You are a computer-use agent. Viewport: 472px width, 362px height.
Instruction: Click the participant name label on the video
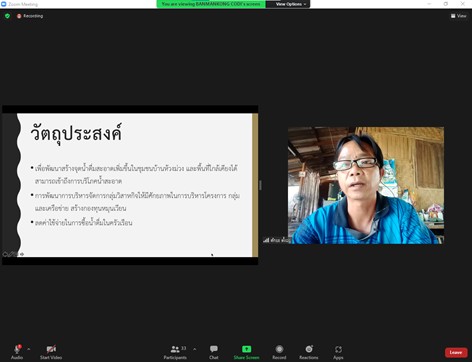tap(277, 240)
